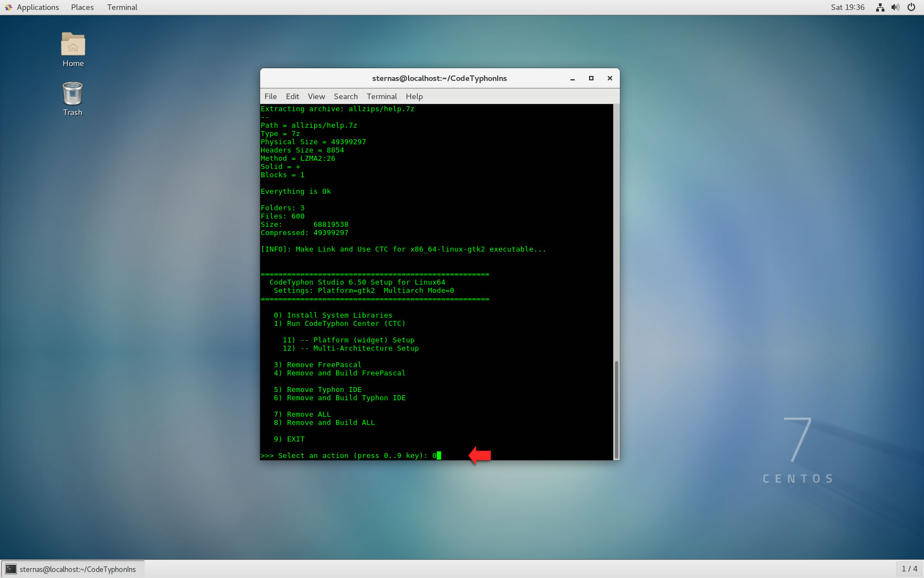This screenshot has width=924, height=578.
Task: Click the 'Select an action' prompt line
Action: pos(351,456)
